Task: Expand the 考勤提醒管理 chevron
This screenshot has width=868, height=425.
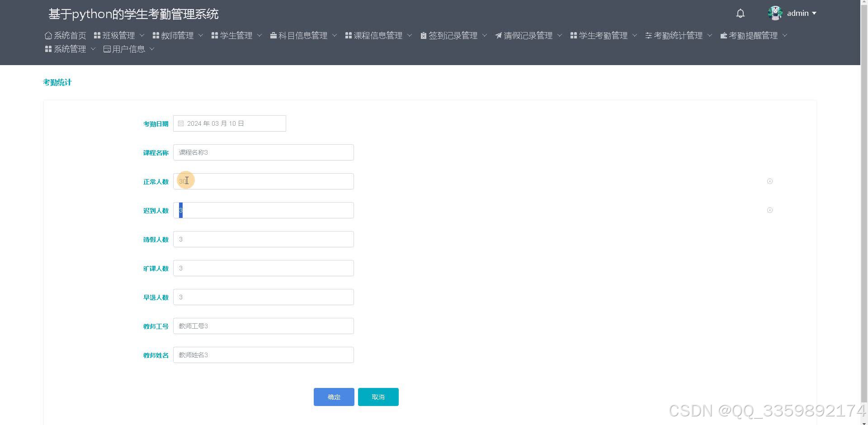Action: point(785,35)
